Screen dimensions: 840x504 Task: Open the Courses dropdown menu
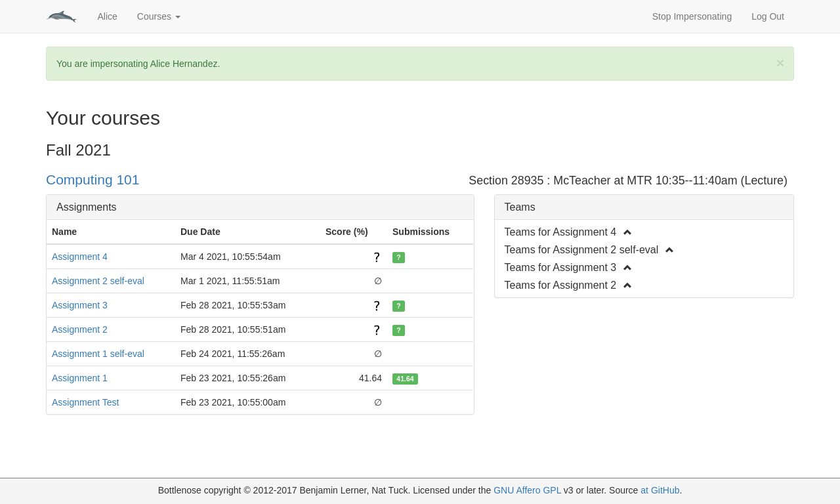click(x=158, y=16)
